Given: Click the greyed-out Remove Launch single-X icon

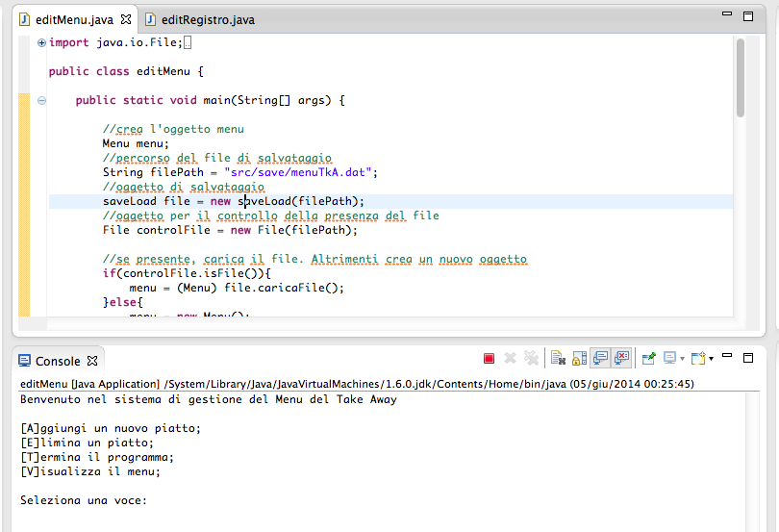Looking at the screenshot, I should 510,358.
